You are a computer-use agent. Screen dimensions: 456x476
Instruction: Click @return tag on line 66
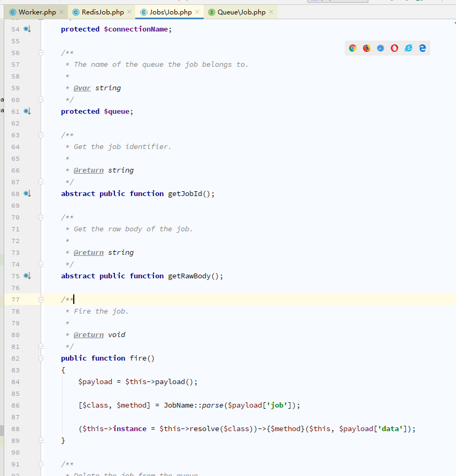pos(88,170)
